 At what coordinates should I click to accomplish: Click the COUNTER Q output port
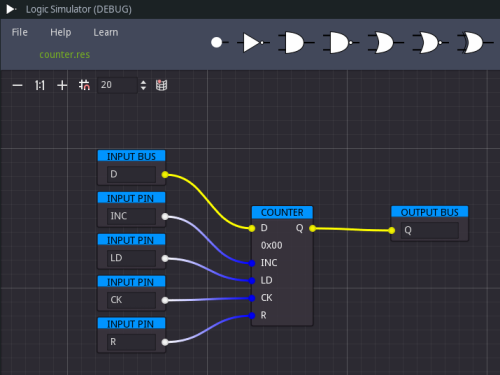coord(312,228)
